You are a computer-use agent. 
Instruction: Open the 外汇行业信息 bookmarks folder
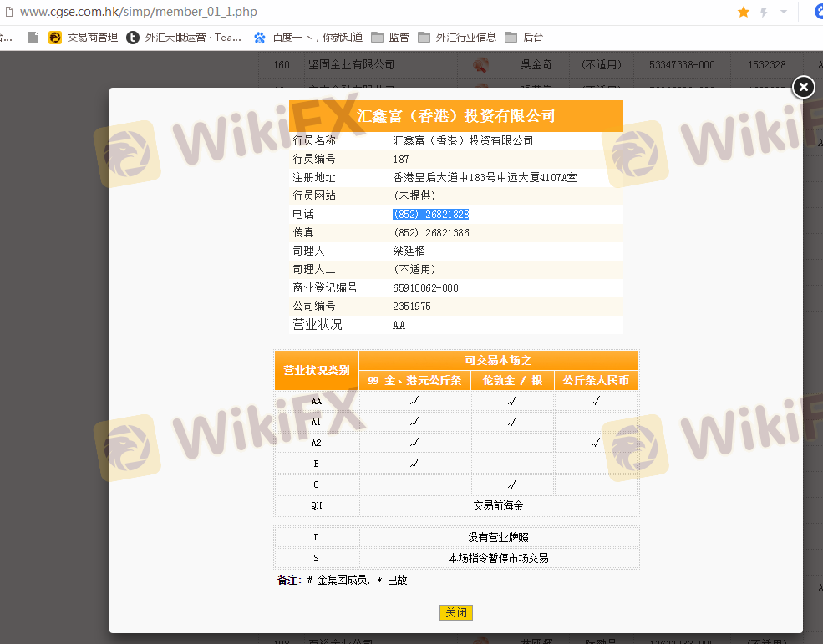coord(457,38)
